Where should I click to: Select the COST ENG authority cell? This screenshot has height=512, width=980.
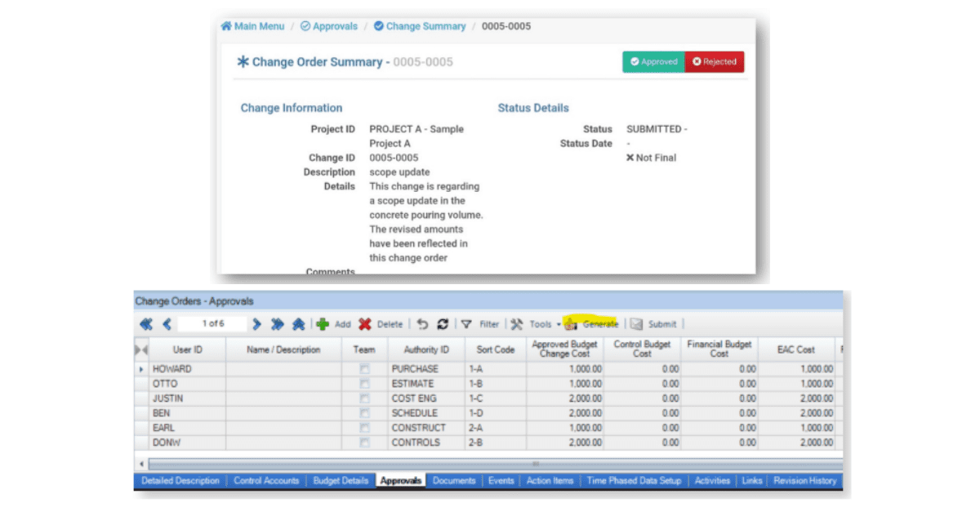point(426,398)
